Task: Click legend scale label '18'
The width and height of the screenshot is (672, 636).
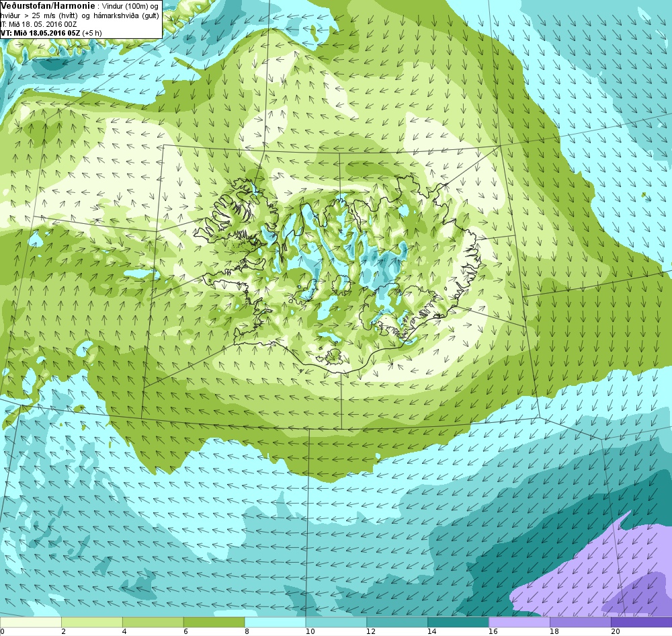Action: click(554, 631)
